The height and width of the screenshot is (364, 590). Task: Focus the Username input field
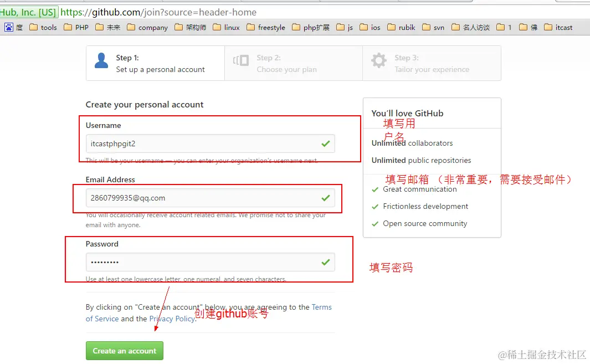click(x=211, y=143)
